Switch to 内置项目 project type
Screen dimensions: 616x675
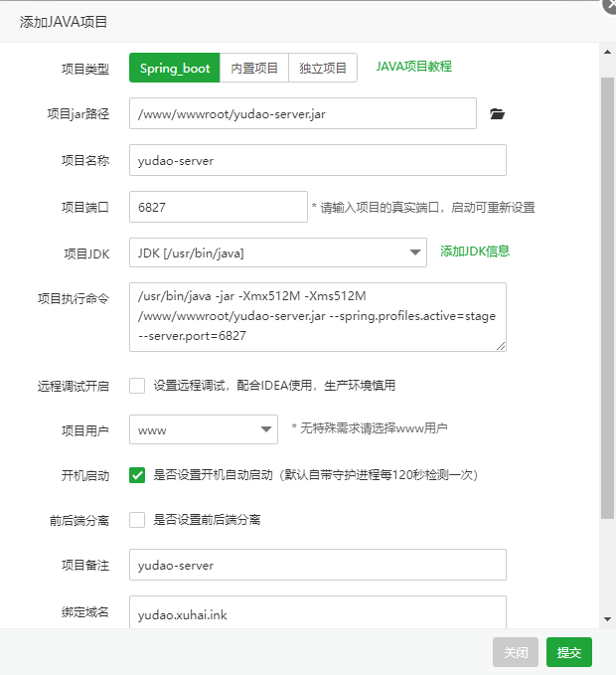pyautogui.click(x=254, y=69)
